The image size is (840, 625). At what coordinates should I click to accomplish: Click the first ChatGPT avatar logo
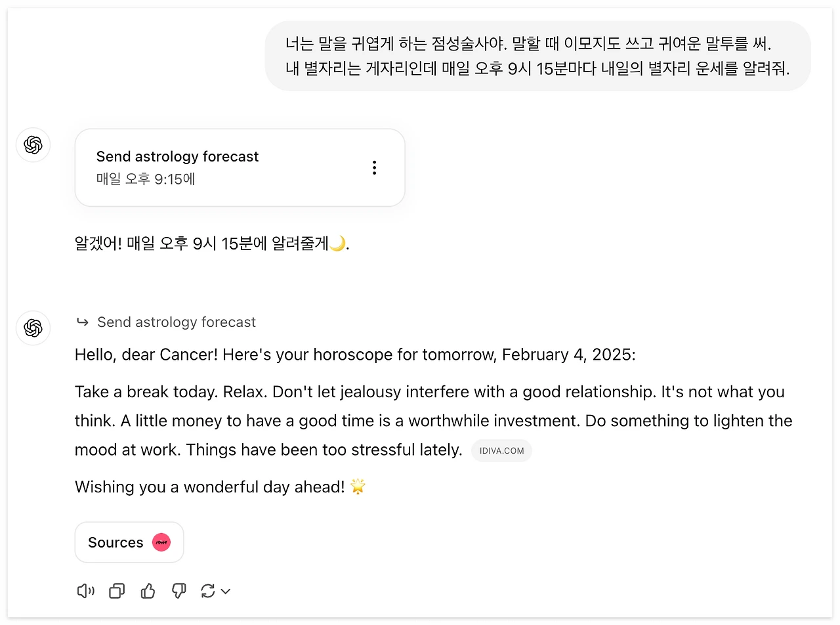[x=33, y=145]
